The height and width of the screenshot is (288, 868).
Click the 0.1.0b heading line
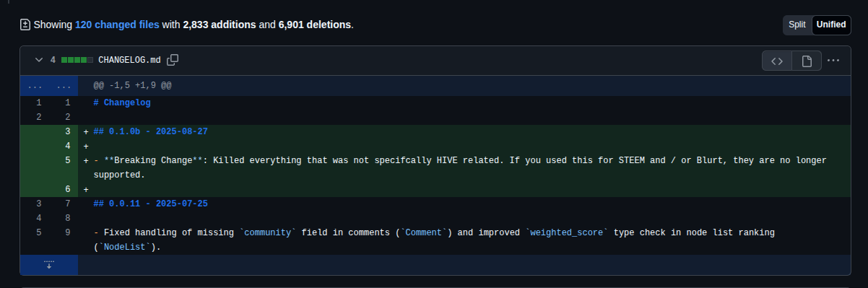151,131
